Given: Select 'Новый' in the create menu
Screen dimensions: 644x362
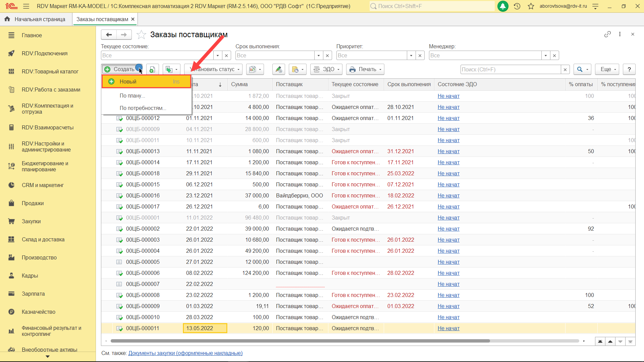Looking at the screenshot, I should 128,81.
